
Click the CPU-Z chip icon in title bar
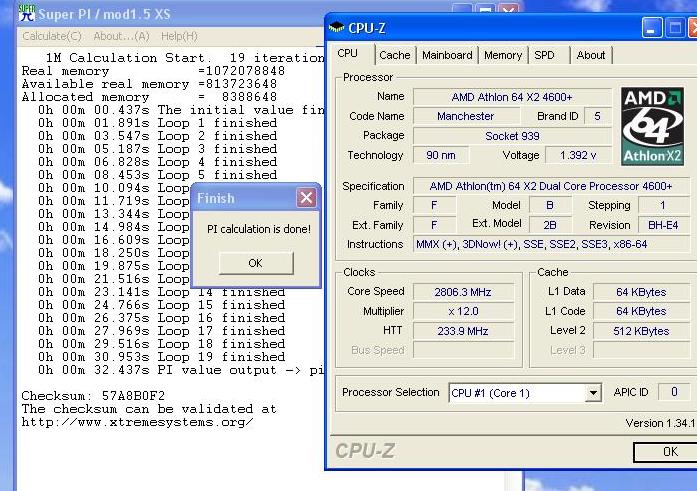pyautogui.click(x=336, y=28)
